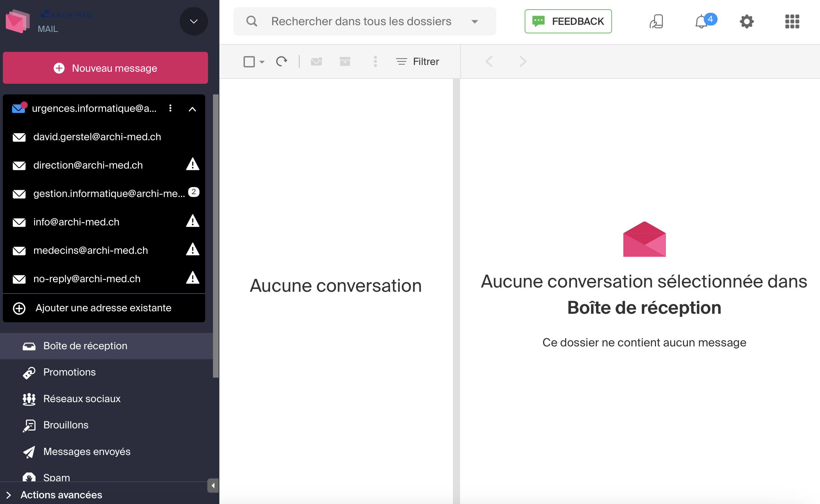Open the settings gear icon
The height and width of the screenshot is (504, 820).
[747, 22]
